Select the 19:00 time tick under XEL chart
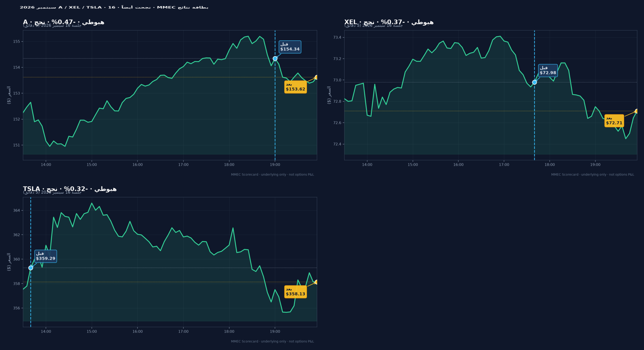 595,165
